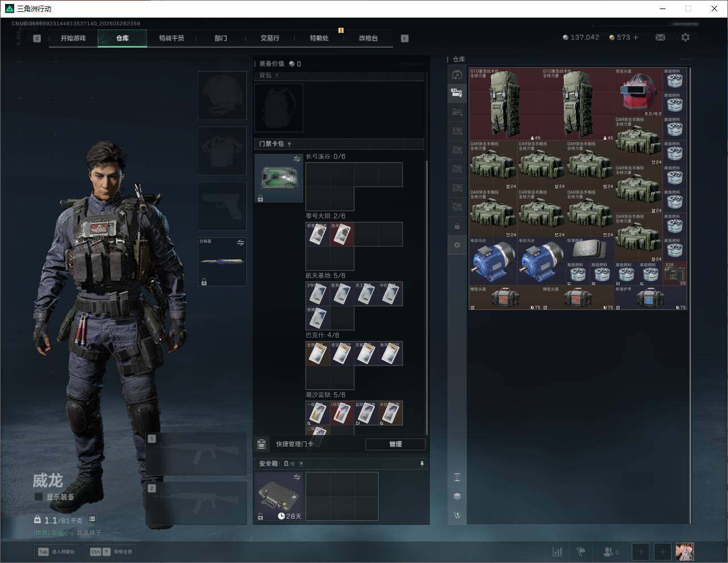The height and width of the screenshot is (563, 728).
Task: Open the 开始游戏 tab
Action: (x=73, y=38)
